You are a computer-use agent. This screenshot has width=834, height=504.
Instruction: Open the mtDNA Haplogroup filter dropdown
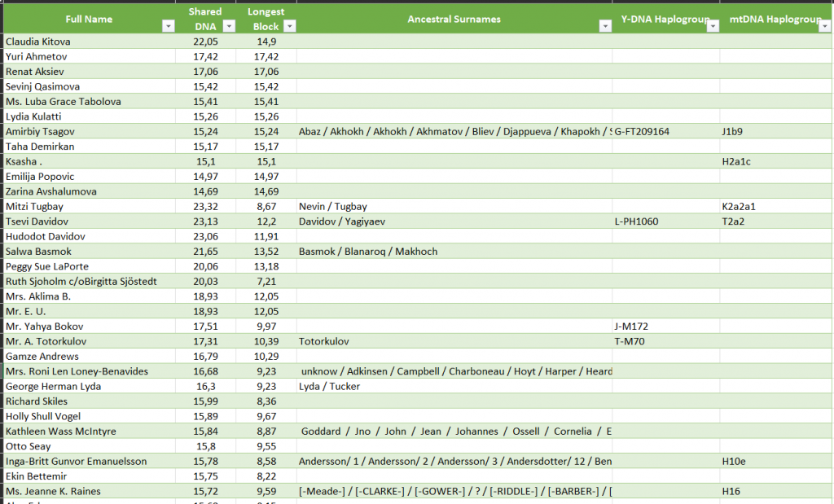click(826, 26)
